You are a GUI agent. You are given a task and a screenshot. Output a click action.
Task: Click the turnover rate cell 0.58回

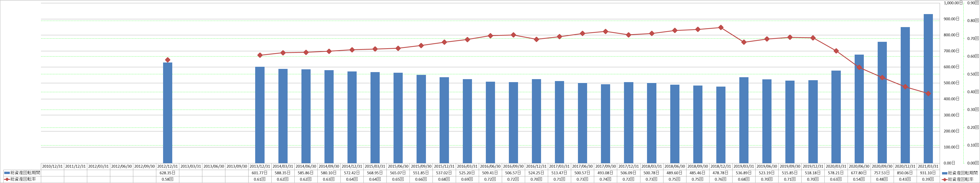tap(167, 179)
